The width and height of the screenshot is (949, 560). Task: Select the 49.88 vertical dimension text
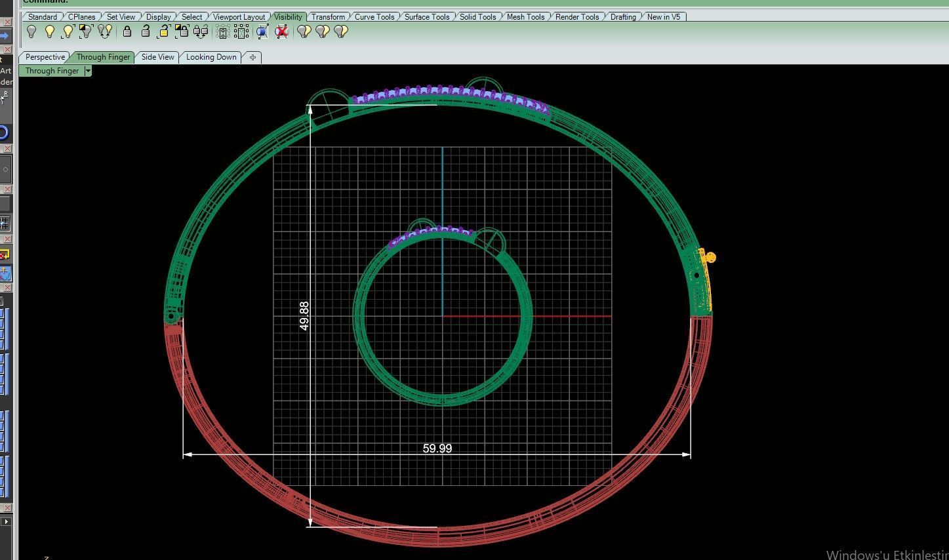304,315
